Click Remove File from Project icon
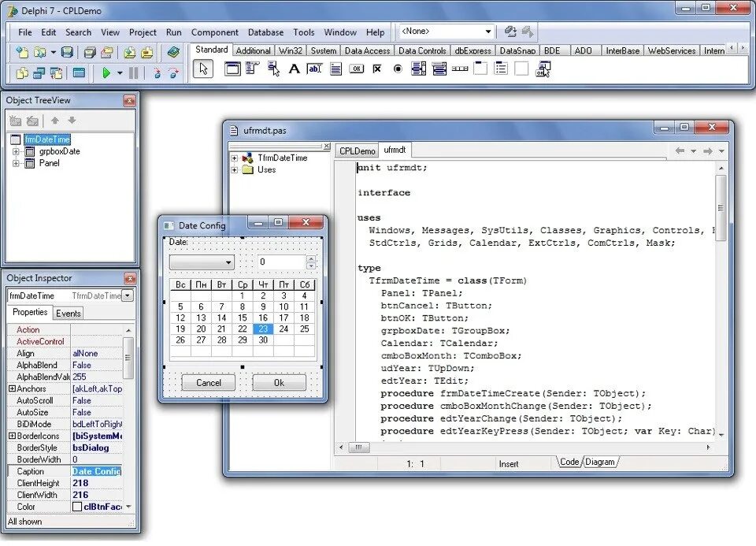The height and width of the screenshot is (546, 756). [147, 52]
